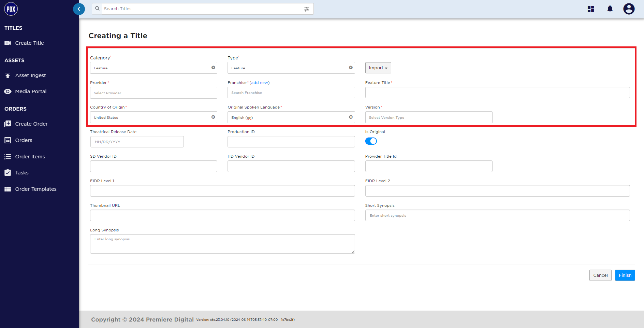Click the Orders list icon
644x328 pixels.
point(8,140)
